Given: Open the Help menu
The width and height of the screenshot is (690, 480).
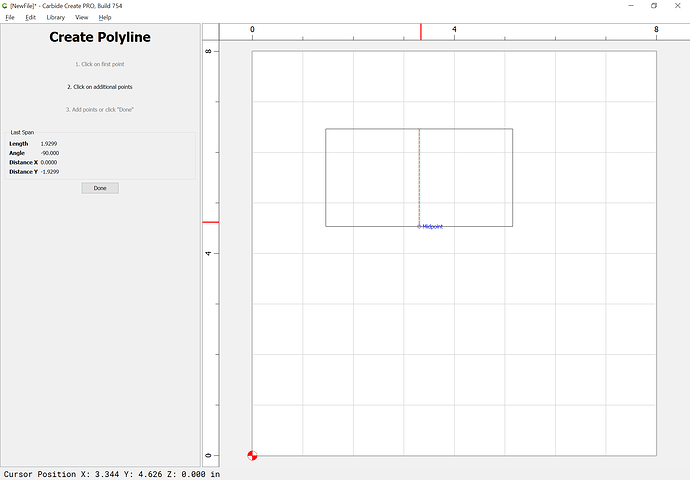Looking at the screenshot, I should pos(105,17).
